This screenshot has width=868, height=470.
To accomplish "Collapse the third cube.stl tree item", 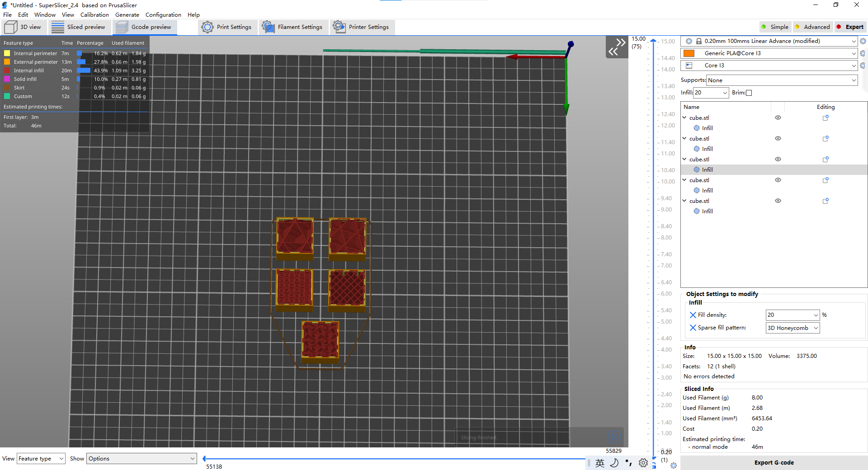I will 684,159.
